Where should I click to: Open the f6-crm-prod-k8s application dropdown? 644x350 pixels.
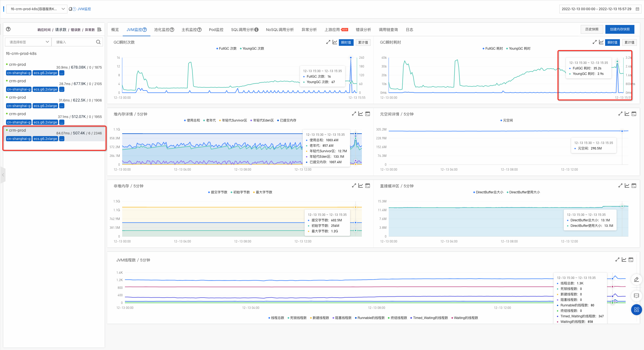click(x=36, y=9)
